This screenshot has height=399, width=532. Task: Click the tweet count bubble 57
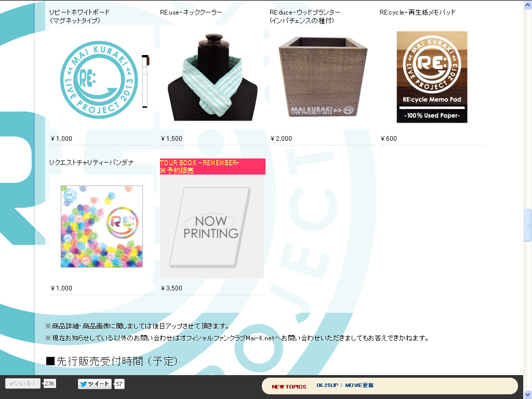pos(119,384)
